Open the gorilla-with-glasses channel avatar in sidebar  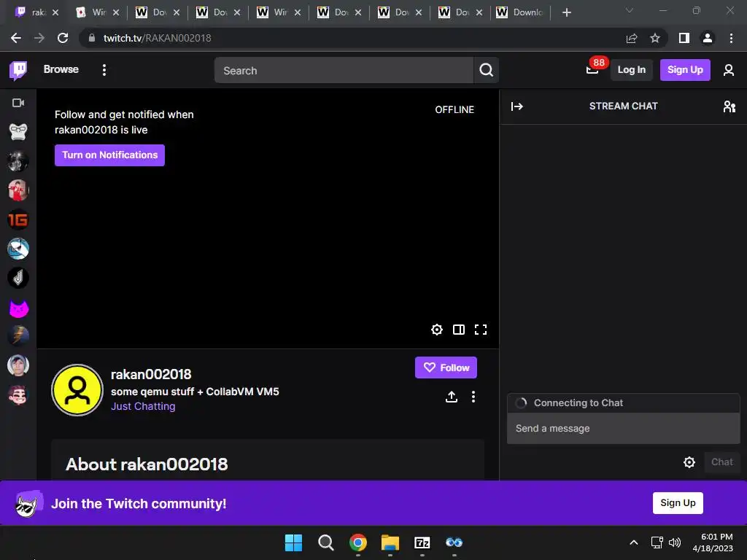(x=18, y=131)
